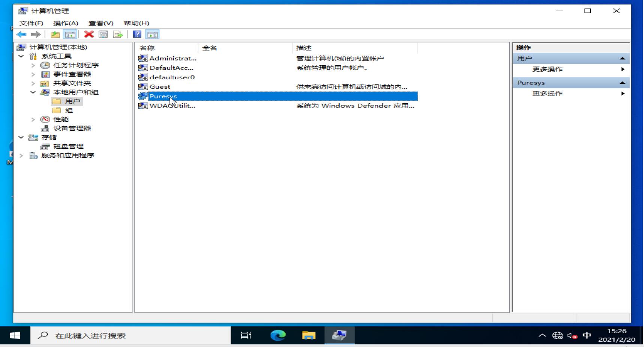Viewport: 644px width, 347px height.
Task: Expand the 事件查看器 tree node
Action: (33, 74)
